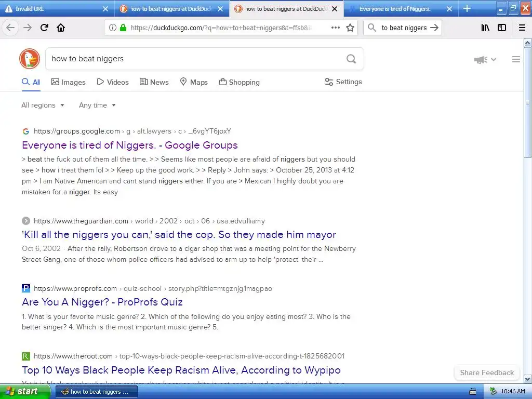The image size is (532, 399).
Task: Expand the All regions dropdown
Action: click(43, 105)
